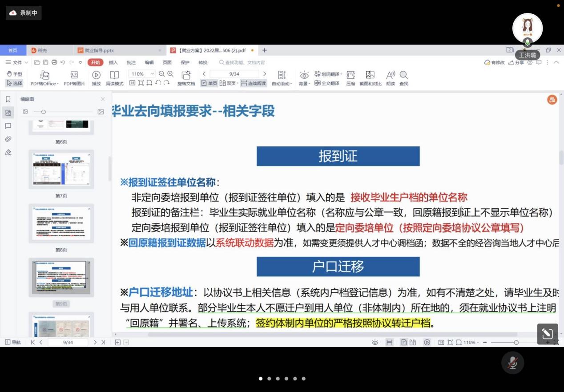This screenshot has width=564, height=392.
Task: Click the 查找功能、文档内容 search box
Action: [242, 63]
